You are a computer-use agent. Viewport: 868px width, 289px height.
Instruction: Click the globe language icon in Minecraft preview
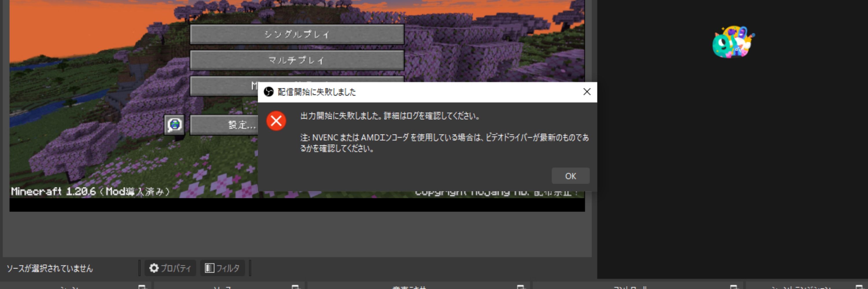[174, 125]
